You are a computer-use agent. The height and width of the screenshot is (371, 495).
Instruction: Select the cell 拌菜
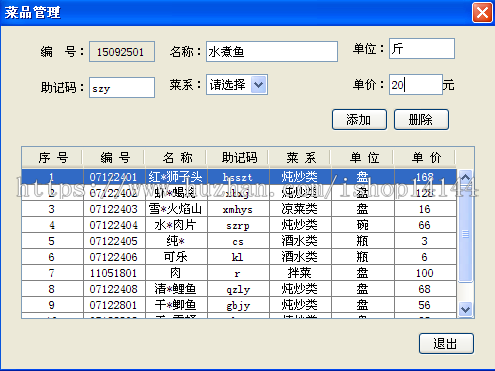click(300, 273)
